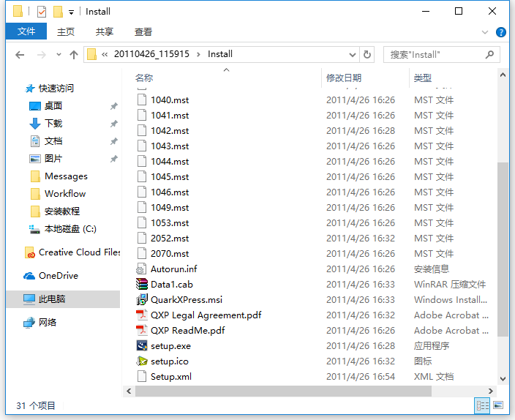The width and height of the screenshot is (515, 420).
Task: Select 快速访问 in navigation pane
Action: click(56, 88)
